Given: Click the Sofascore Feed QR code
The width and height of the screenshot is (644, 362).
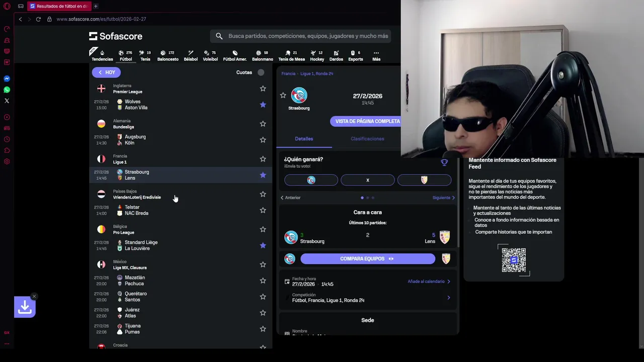Looking at the screenshot, I should point(514,260).
